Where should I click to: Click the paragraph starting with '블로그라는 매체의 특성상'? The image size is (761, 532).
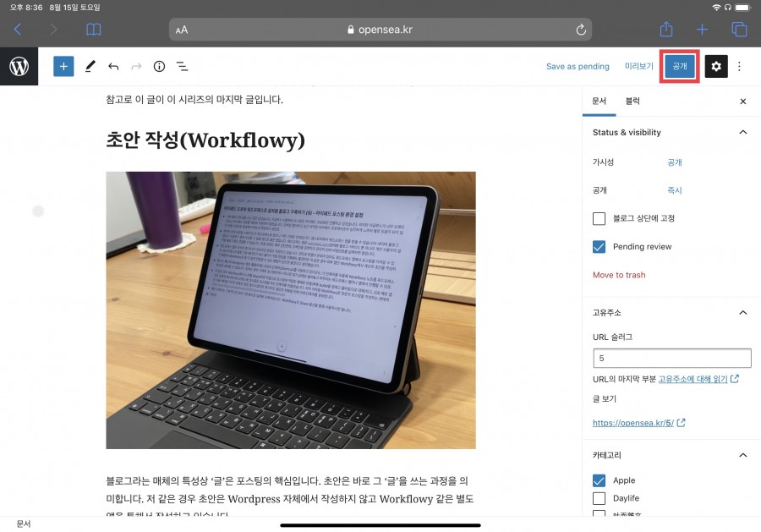coord(290,497)
